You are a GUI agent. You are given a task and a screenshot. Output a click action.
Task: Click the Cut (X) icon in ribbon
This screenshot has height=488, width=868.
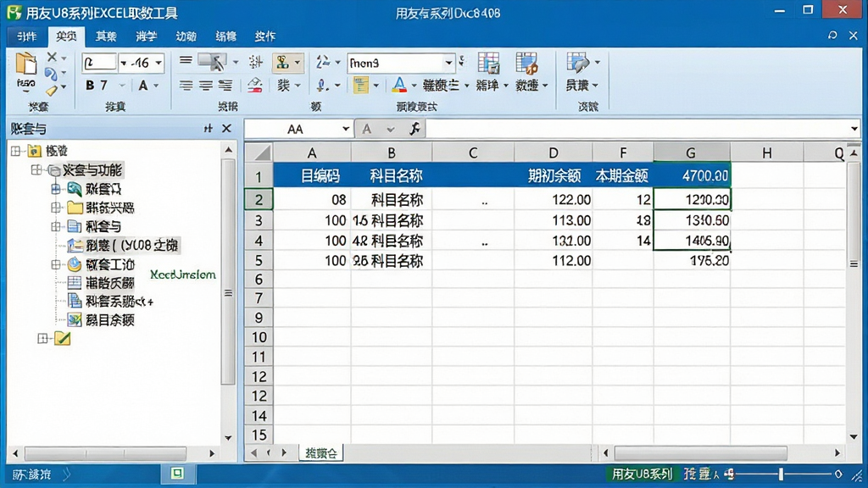(52, 57)
